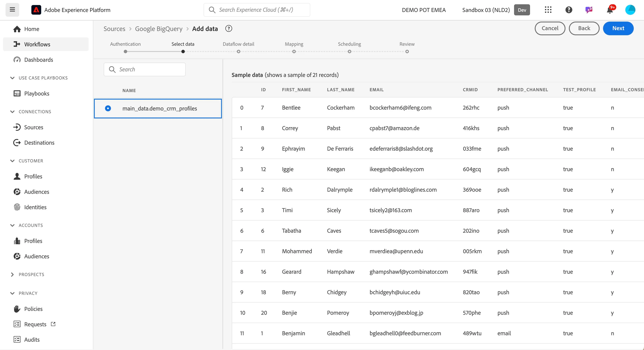The image size is (644, 350).
Task: Open Audits in sidebar
Action: 46,340
